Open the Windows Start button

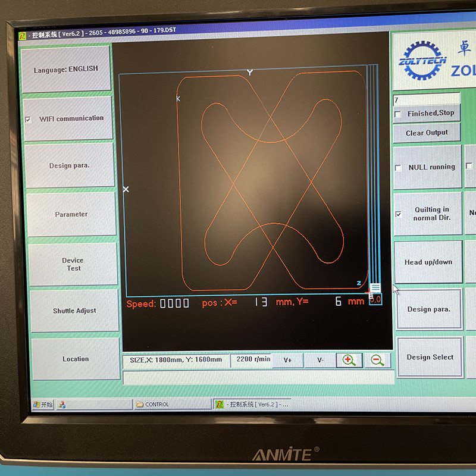click(43, 405)
